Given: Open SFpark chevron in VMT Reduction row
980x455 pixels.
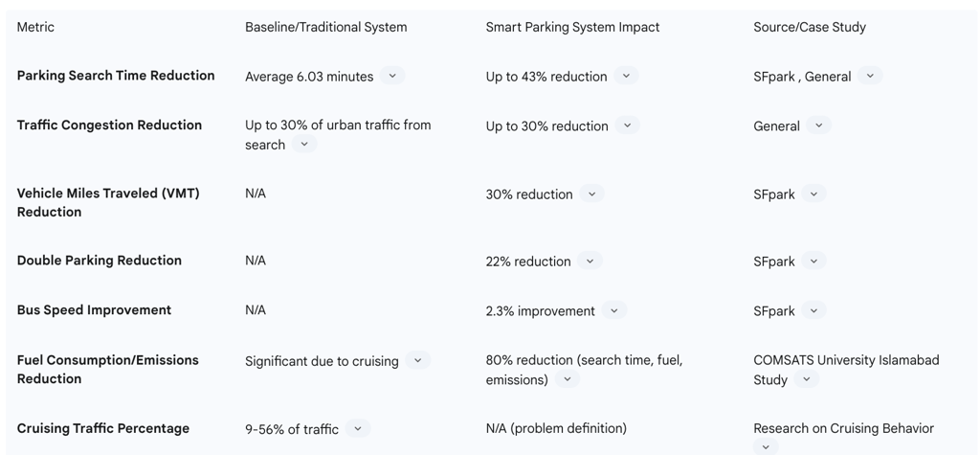Looking at the screenshot, I should pos(813,193).
